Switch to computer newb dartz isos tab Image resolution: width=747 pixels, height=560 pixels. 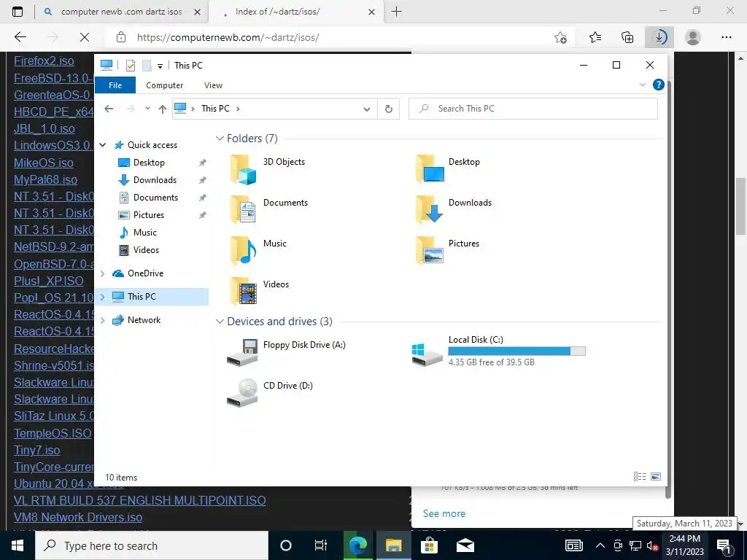pos(122,12)
